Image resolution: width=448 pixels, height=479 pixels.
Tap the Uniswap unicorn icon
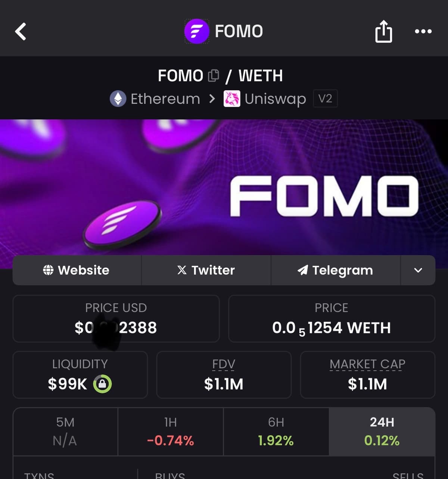tap(232, 99)
